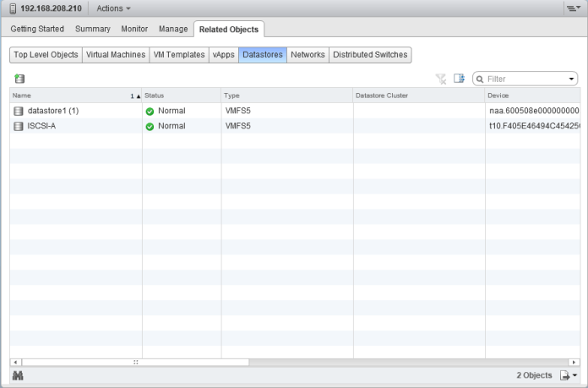Click the binoculars find icon
This screenshot has width=588, height=388.
pyautogui.click(x=17, y=374)
